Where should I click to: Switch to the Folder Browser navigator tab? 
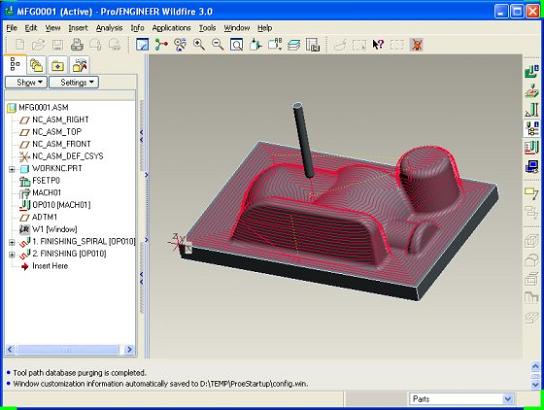(x=36, y=65)
